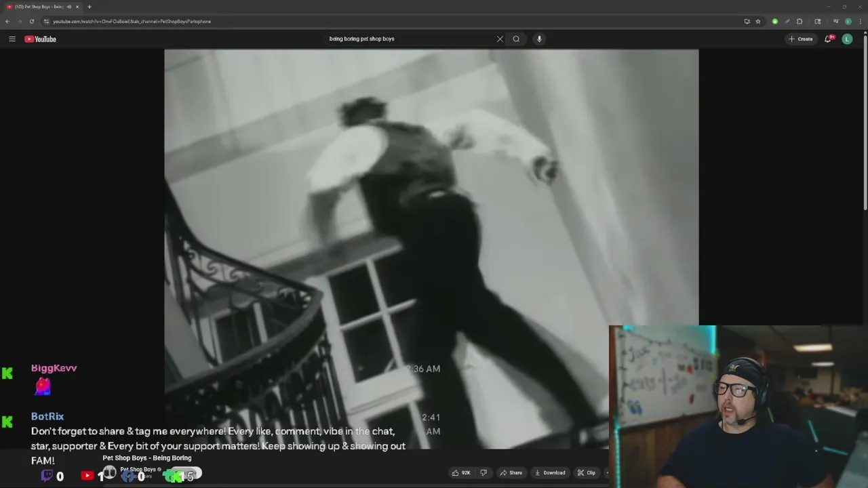868x488 pixels.
Task: Open the side panel toolbar icon
Action: coord(818,21)
